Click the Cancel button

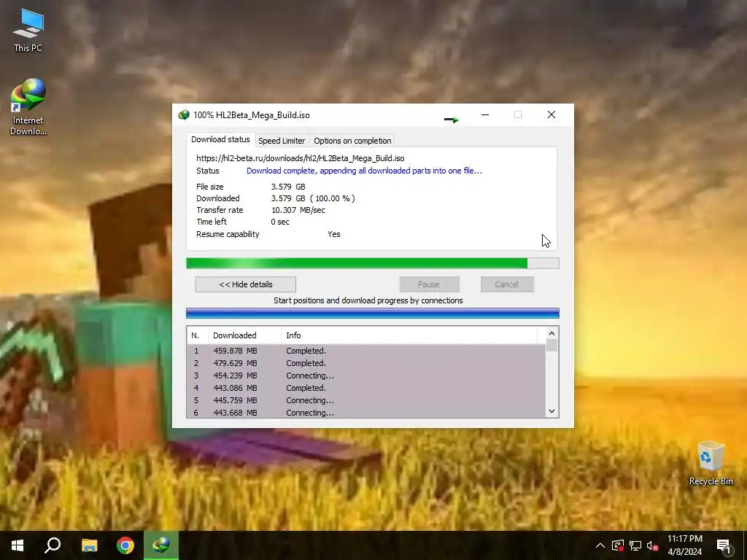[x=507, y=284]
